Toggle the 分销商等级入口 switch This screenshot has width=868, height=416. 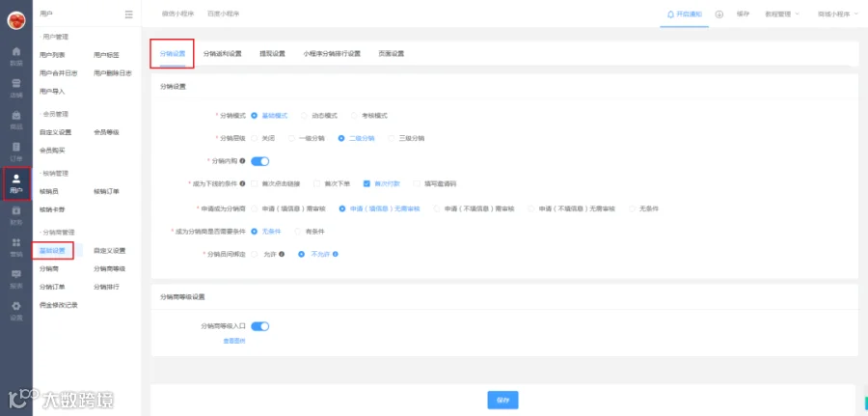[259, 326]
